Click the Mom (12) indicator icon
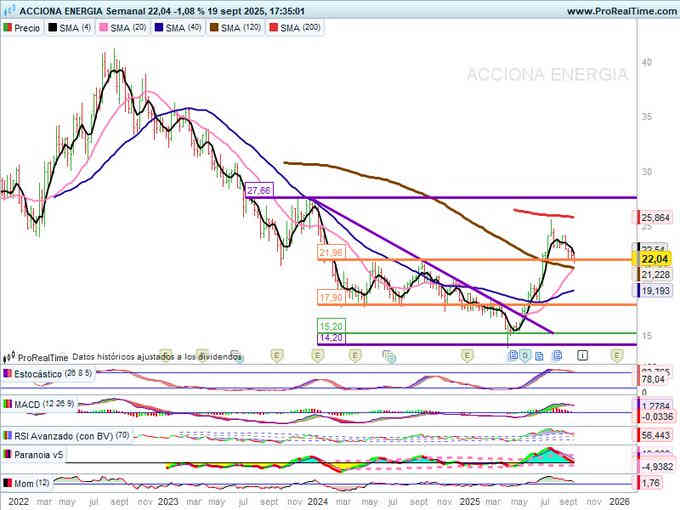This screenshot has width=680, height=510. [8, 483]
